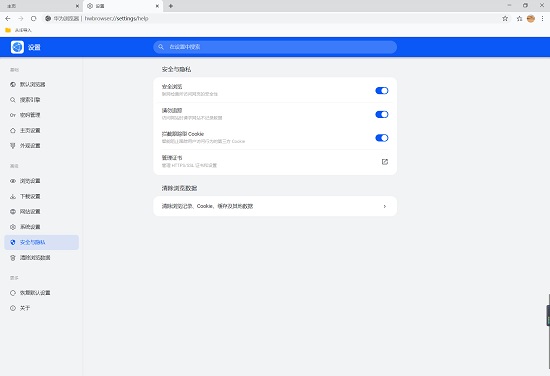Click the bookmark star icon in address bar
Viewport: 550px width, 376px height.
505,19
